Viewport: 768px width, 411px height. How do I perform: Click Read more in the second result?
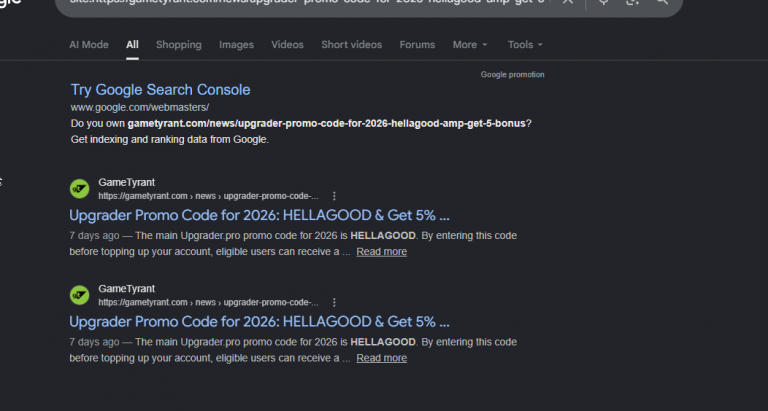pos(382,358)
